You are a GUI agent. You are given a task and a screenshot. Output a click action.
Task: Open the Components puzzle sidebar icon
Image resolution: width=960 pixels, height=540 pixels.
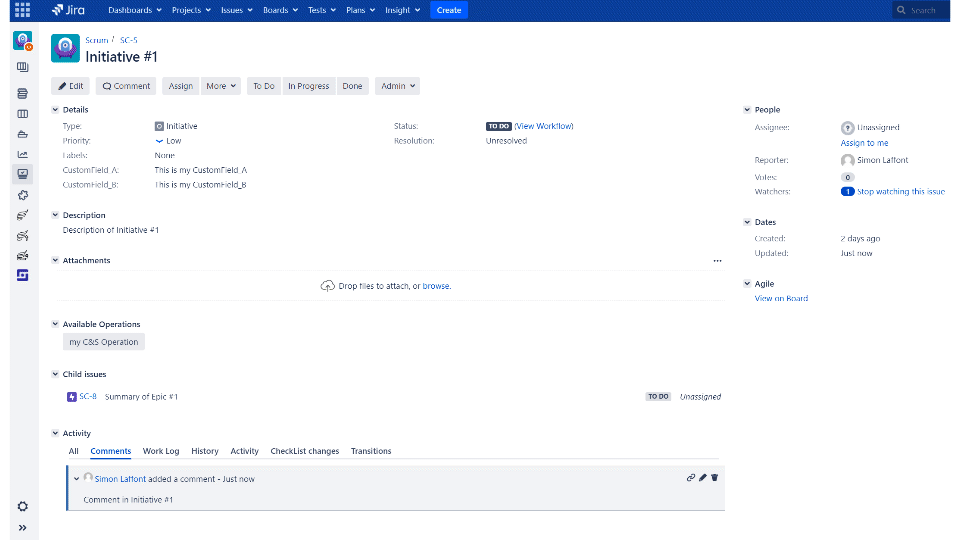[23, 195]
